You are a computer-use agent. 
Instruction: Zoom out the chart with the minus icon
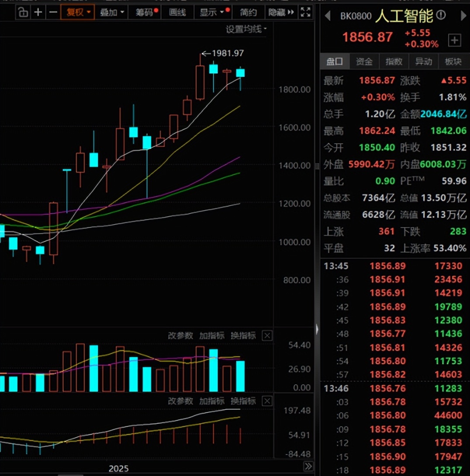coord(53,12)
